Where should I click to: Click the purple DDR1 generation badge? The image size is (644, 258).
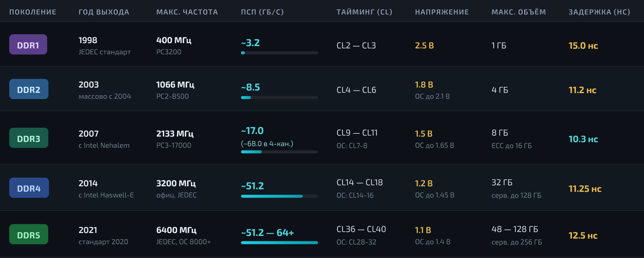28,45
